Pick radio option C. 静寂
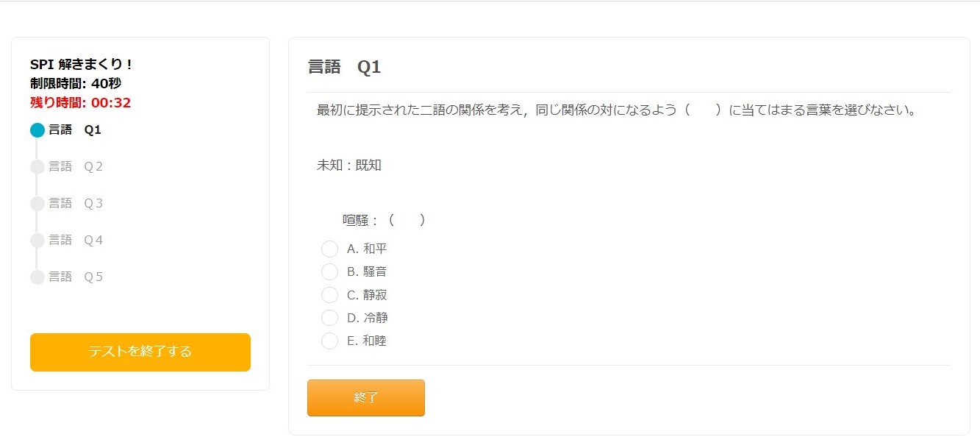Screen dimensions: 980x448 click(x=329, y=295)
